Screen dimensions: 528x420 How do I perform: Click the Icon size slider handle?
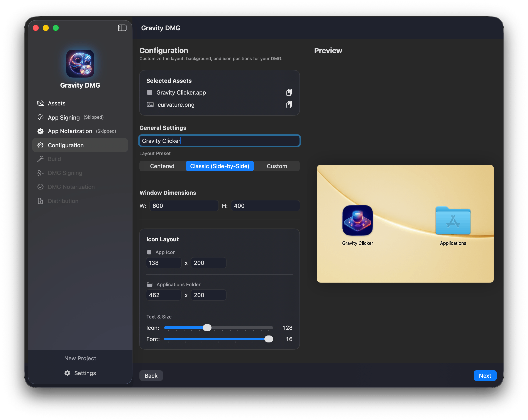[x=207, y=328]
